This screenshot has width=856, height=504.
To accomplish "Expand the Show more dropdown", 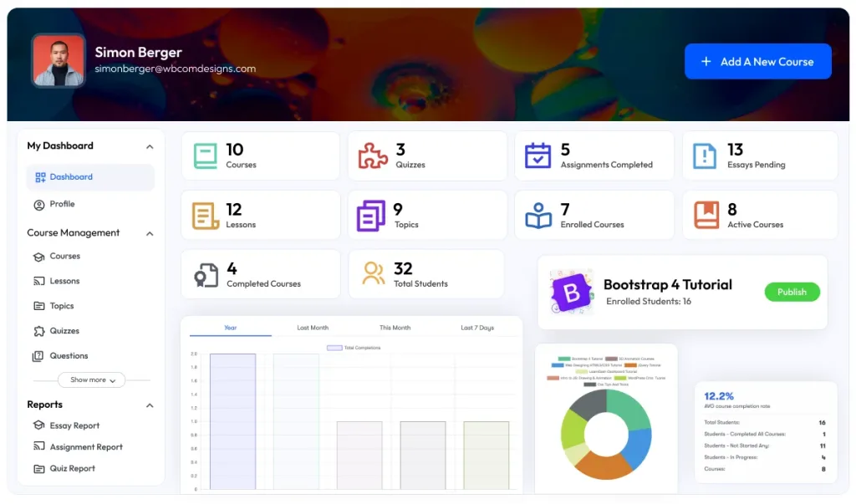I will pyautogui.click(x=92, y=380).
